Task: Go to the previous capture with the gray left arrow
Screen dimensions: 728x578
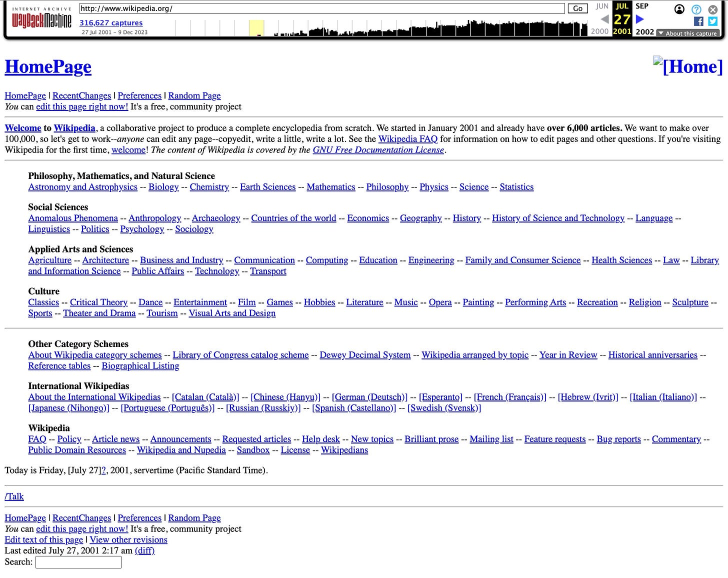Action: tap(604, 19)
